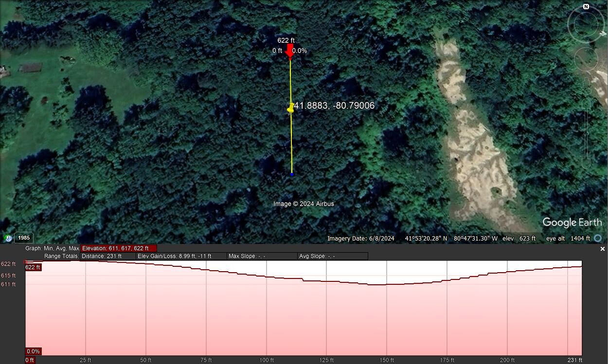Click the streaming status ring icon
The width and height of the screenshot is (608, 364).
(x=598, y=238)
